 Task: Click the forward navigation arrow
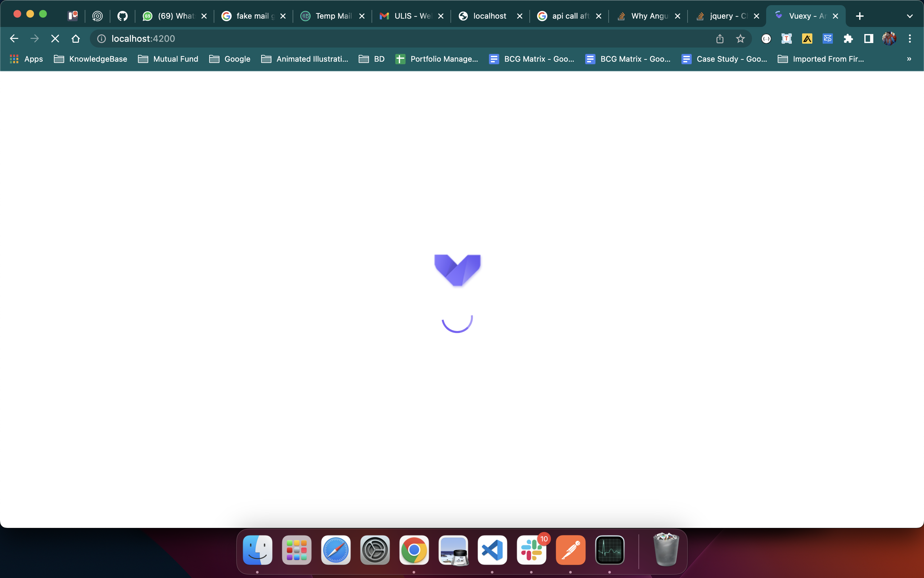35,39
